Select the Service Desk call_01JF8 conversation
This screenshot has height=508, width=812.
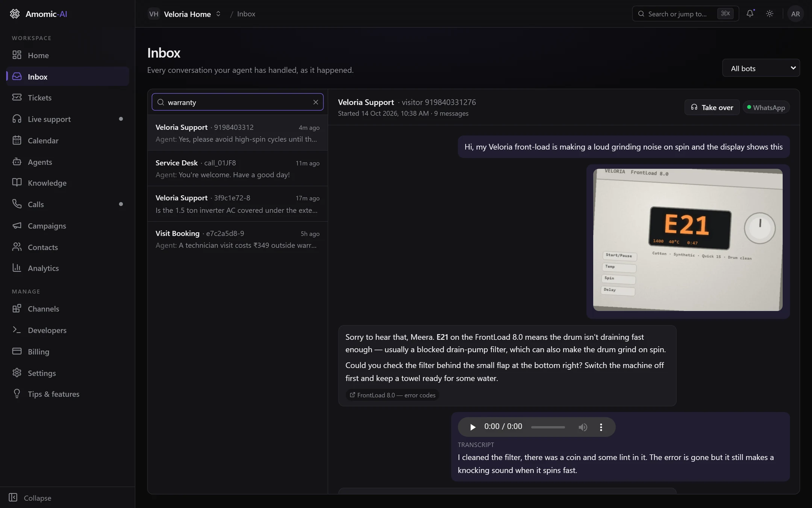(x=238, y=168)
